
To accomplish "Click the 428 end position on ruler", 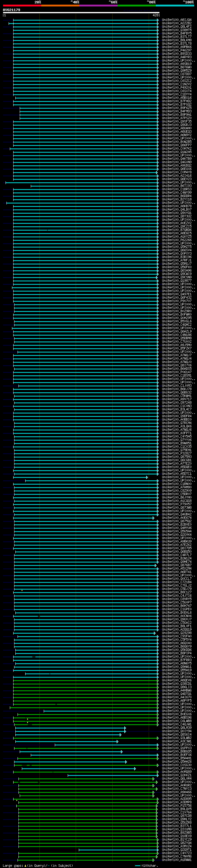I will tap(155, 15).
